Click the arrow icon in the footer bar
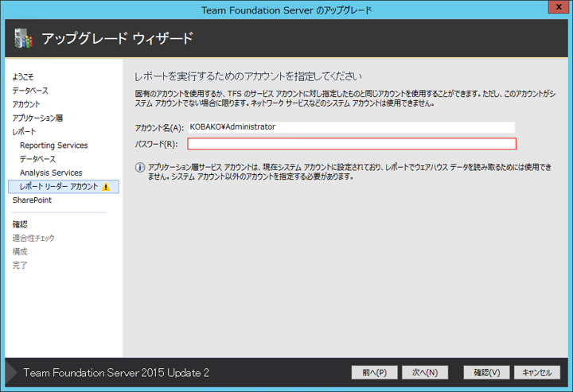The height and width of the screenshot is (392, 573). 10,372
